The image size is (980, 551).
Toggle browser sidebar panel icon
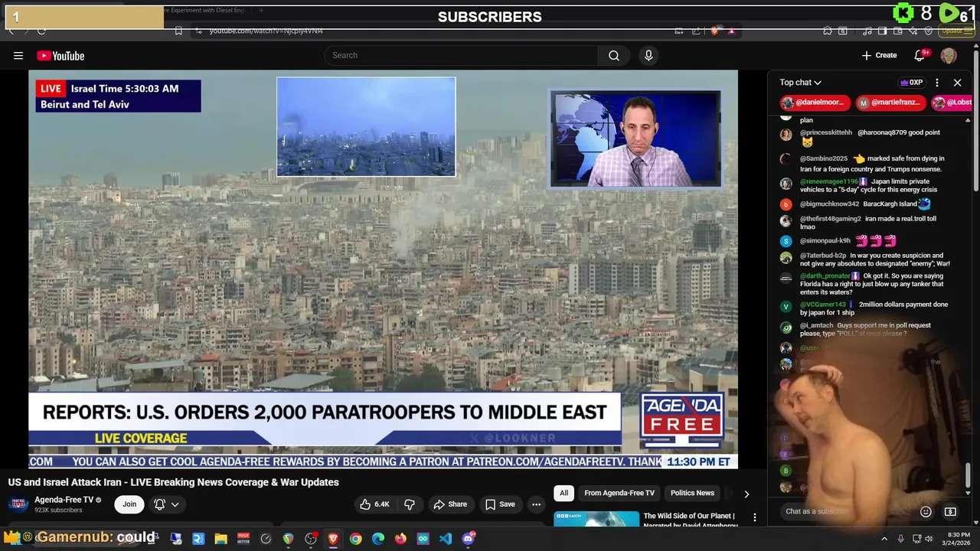tap(882, 31)
